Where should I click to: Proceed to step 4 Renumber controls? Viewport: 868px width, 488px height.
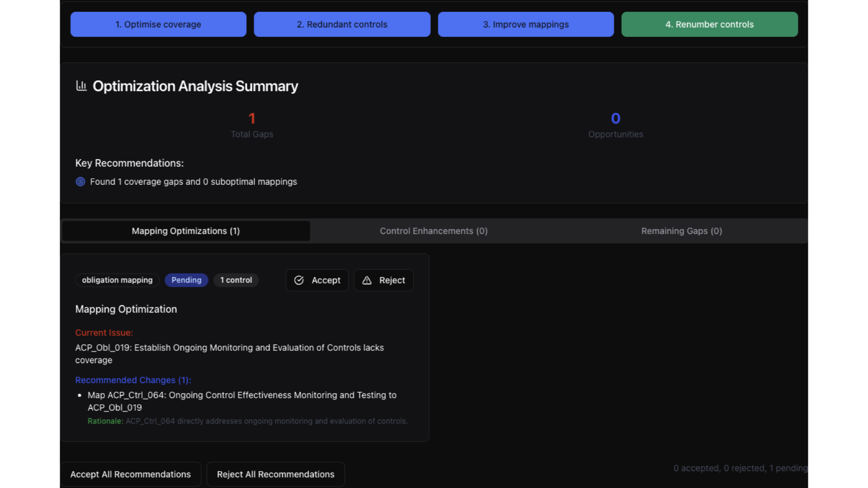pos(709,24)
